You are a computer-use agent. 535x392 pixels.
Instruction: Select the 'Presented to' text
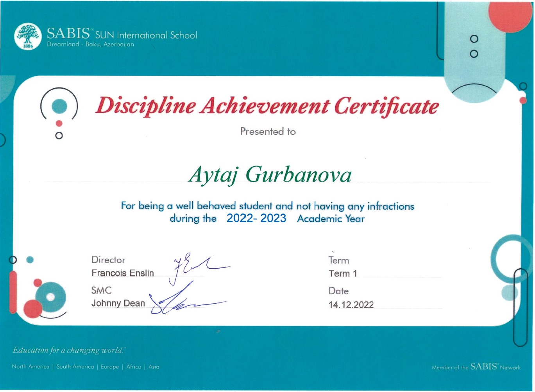(x=268, y=132)
